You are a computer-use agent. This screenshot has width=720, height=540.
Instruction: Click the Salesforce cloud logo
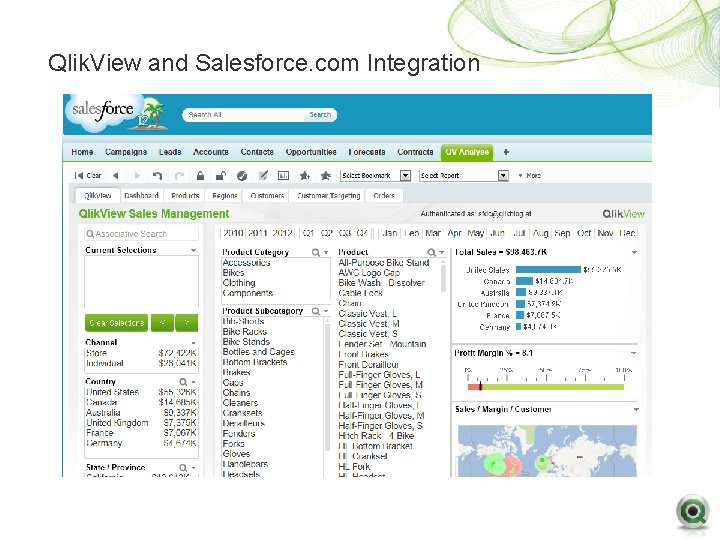click(x=105, y=112)
